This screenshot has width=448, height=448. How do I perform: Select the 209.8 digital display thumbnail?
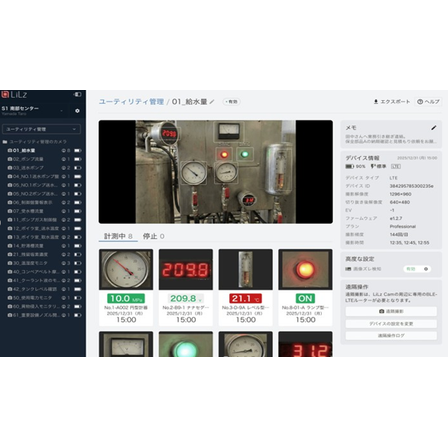(x=186, y=269)
